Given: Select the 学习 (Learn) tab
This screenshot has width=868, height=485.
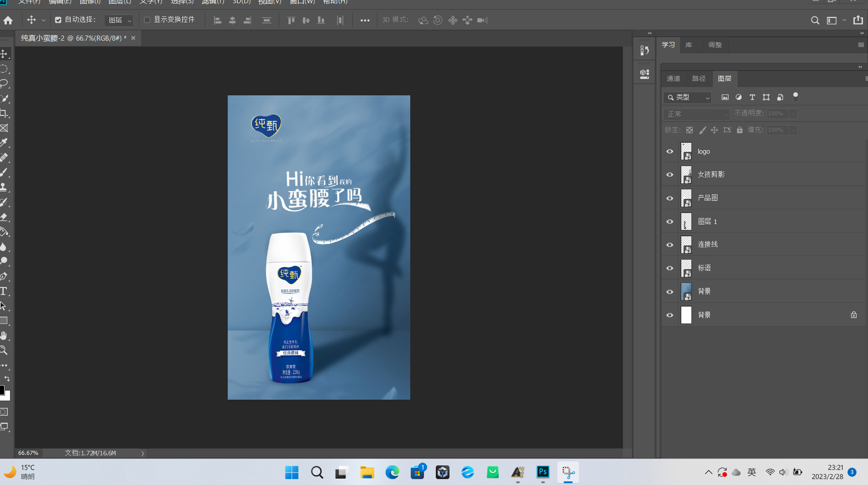Looking at the screenshot, I should pyautogui.click(x=668, y=45).
